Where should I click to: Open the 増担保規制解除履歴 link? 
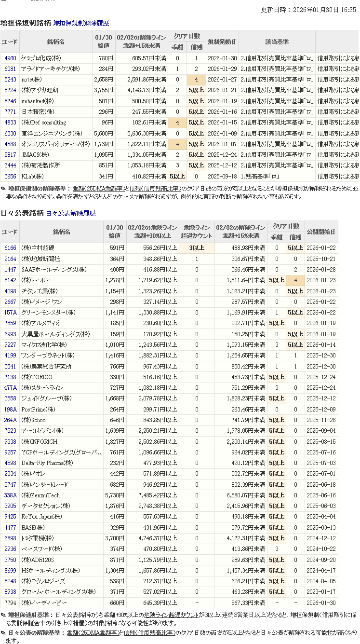(81, 23)
